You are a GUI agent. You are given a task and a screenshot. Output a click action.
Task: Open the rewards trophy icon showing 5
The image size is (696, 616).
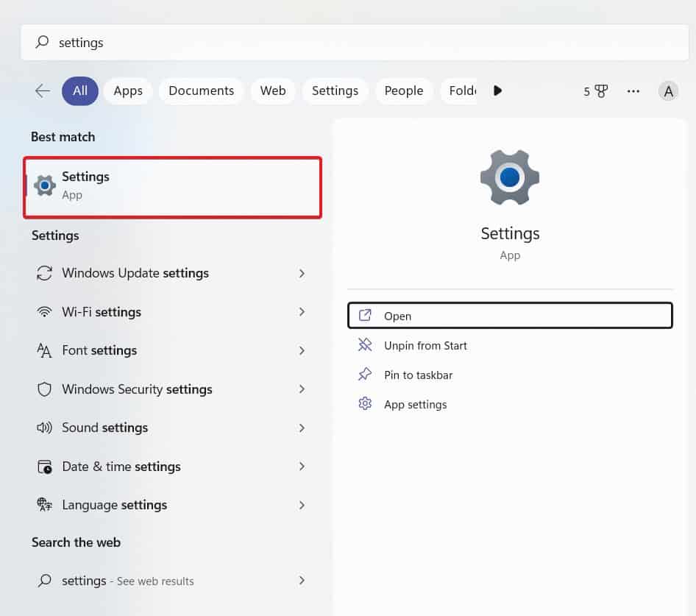596,91
